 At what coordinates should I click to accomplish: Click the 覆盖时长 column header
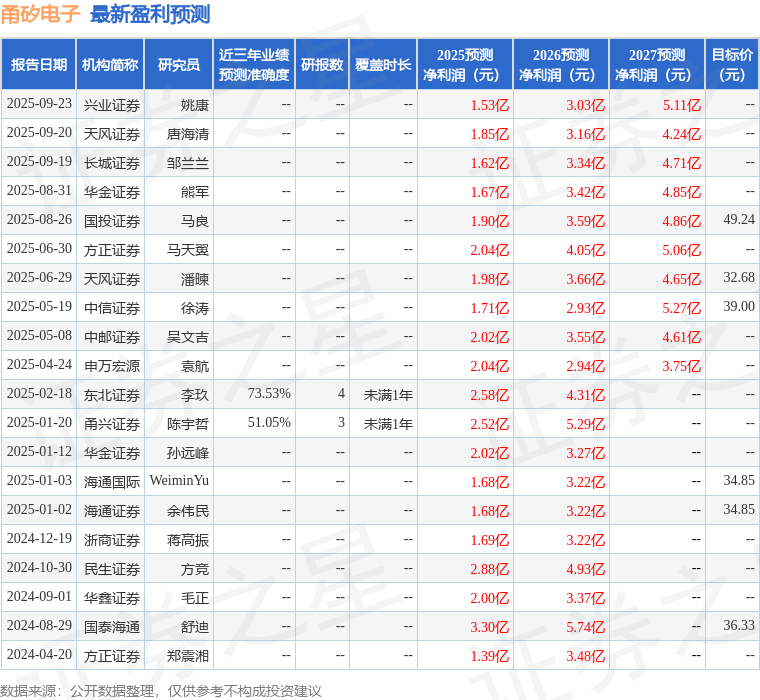(x=383, y=64)
